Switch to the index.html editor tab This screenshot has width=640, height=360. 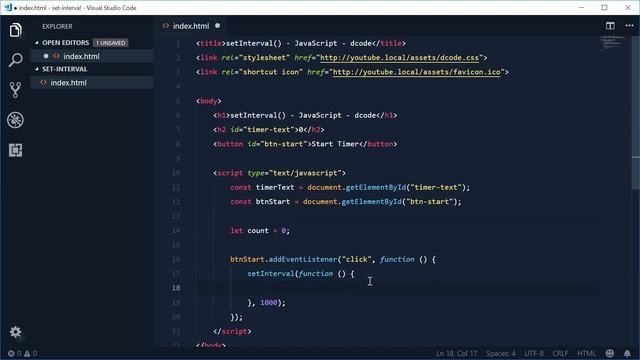(191, 26)
